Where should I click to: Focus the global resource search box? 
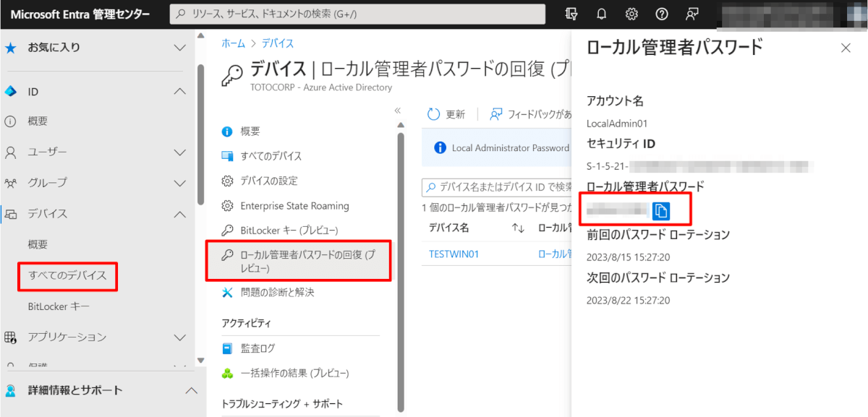[357, 14]
